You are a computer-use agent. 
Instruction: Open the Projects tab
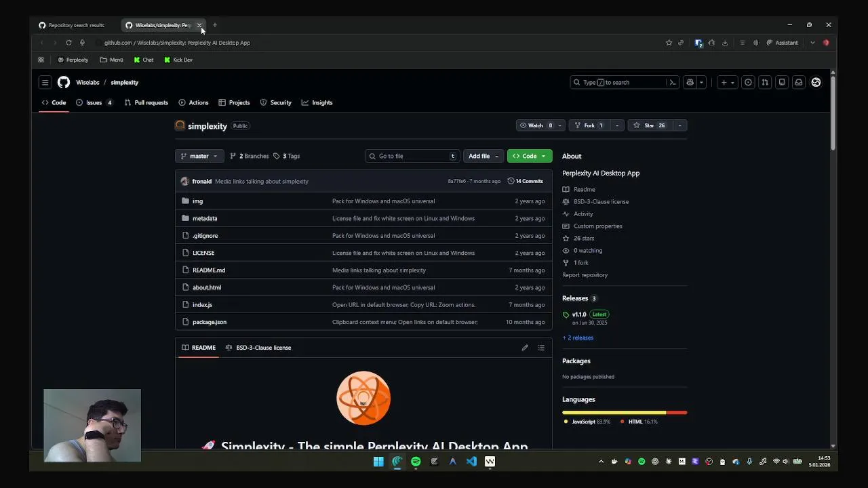pyautogui.click(x=234, y=102)
